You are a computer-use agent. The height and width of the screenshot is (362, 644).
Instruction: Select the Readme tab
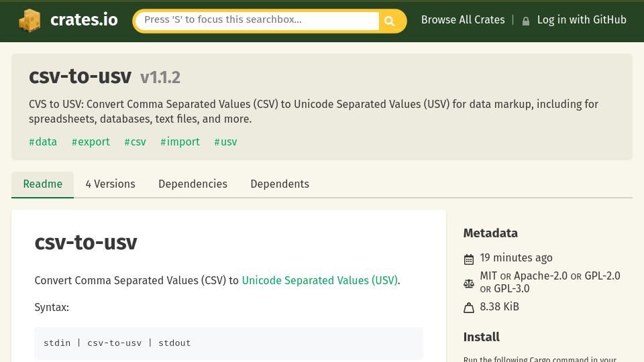click(x=43, y=184)
